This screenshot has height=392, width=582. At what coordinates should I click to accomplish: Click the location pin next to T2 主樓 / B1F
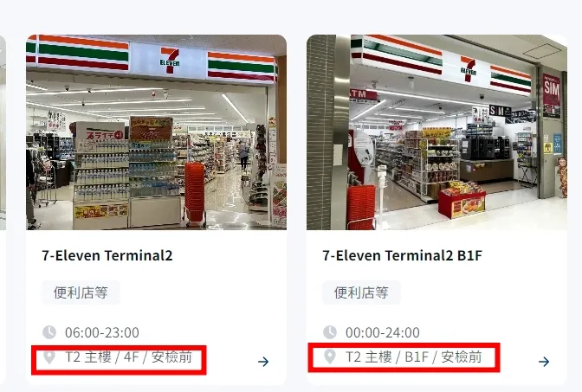click(x=330, y=357)
